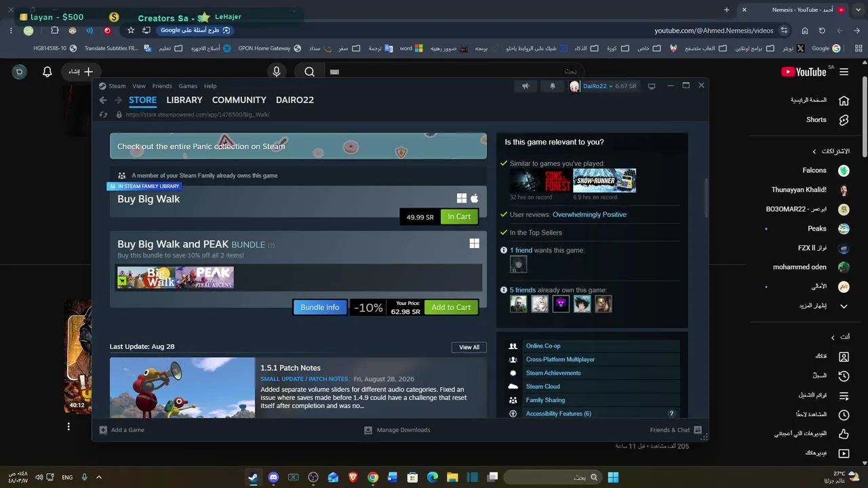Screen dimensions: 868x488
Task: Click the Steam store URL field
Action: click(x=197, y=115)
